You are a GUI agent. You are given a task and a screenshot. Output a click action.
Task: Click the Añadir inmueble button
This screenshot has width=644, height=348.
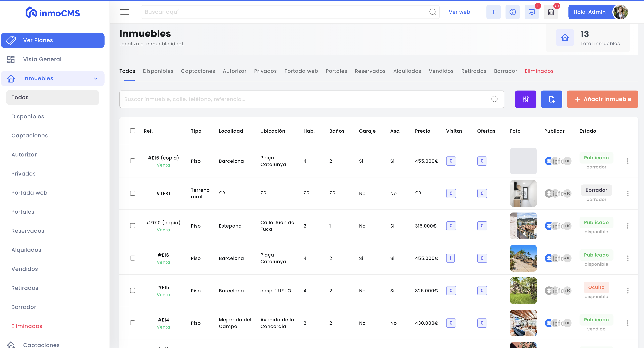tap(602, 99)
